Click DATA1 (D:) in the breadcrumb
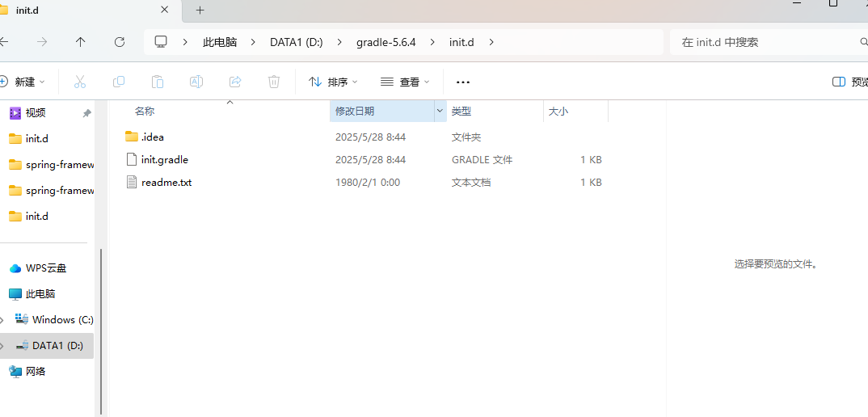This screenshot has height=417, width=868. pos(296,42)
